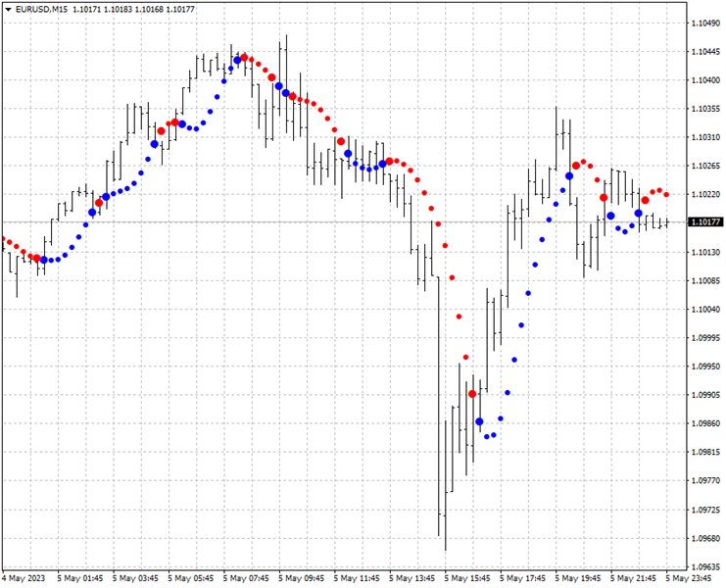Click the time label 4 May 2023

point(24,578)
